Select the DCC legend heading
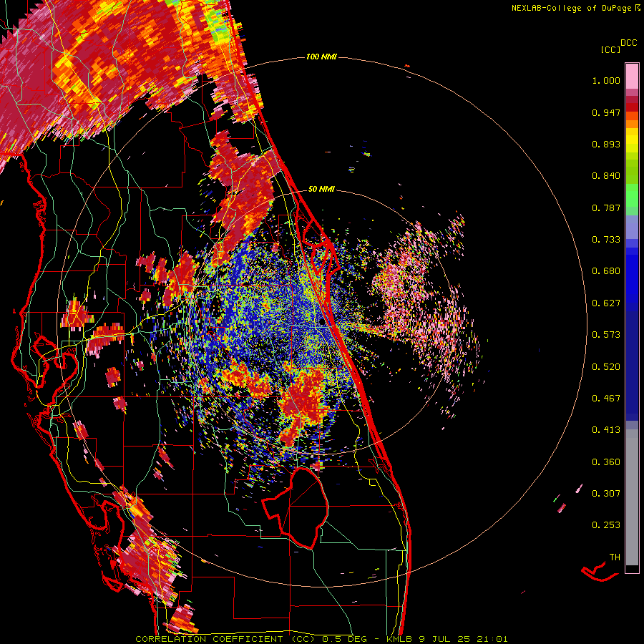 [x=629, y=43]
